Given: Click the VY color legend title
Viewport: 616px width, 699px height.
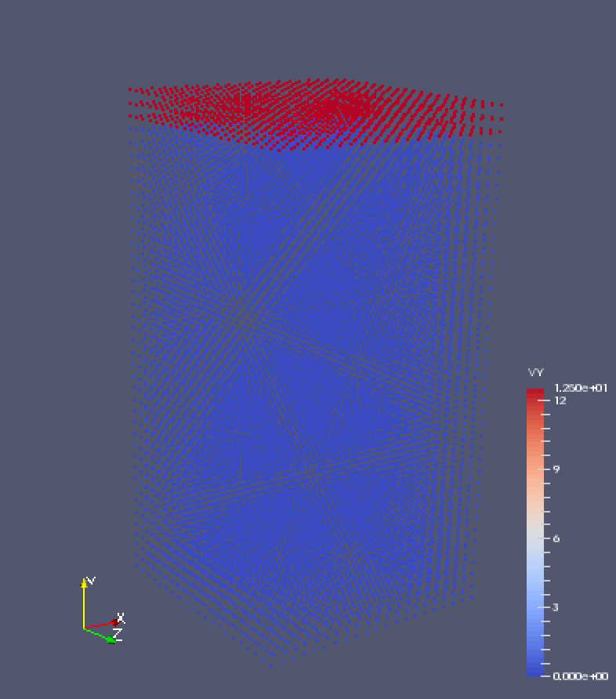Looking at the screenshot, I should click(x=534, y=373).
